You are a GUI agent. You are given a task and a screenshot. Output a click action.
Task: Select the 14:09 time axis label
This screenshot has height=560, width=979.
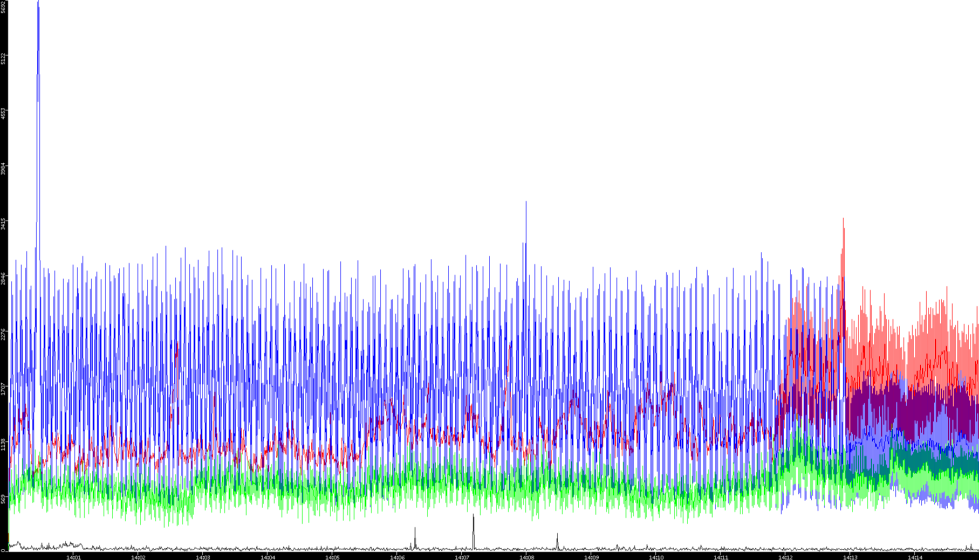click(591, 557)
